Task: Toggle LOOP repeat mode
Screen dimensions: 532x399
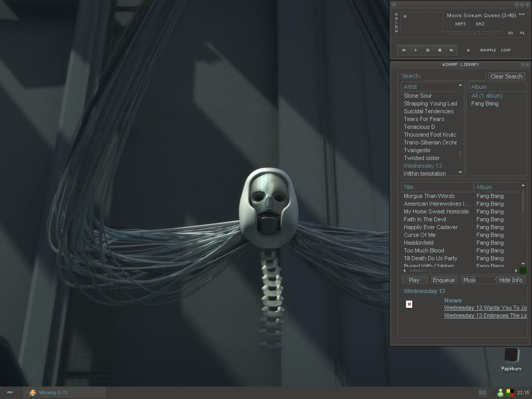Action: pos(506,50)
